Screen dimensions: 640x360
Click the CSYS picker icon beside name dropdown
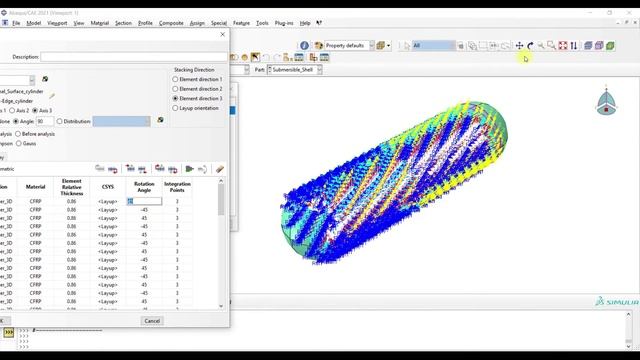[x=45, y=79]
